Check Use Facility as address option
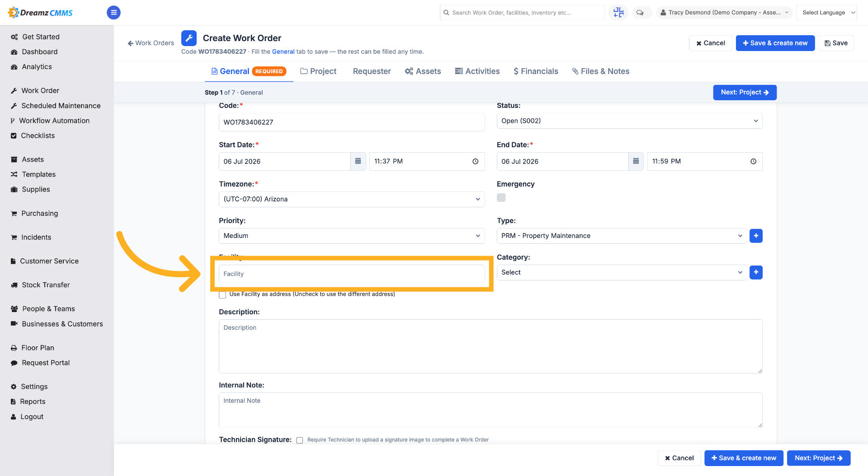 [x=222, y=295]
